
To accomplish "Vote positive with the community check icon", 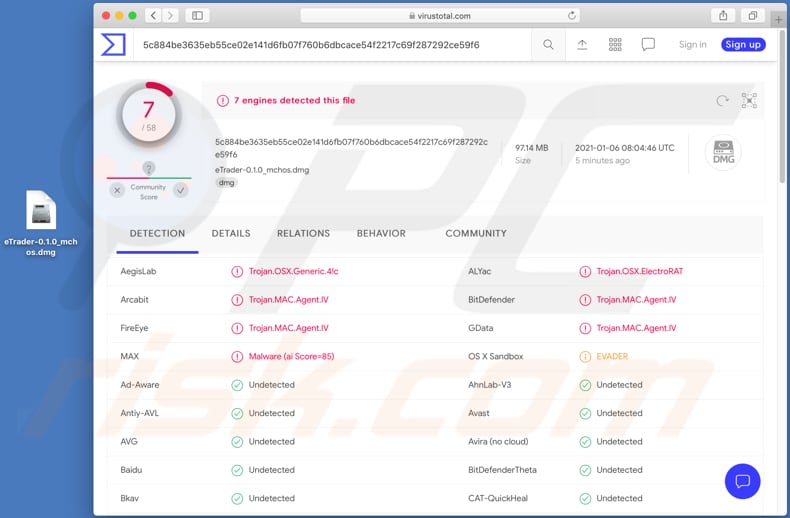I will (x=180, y=190).
